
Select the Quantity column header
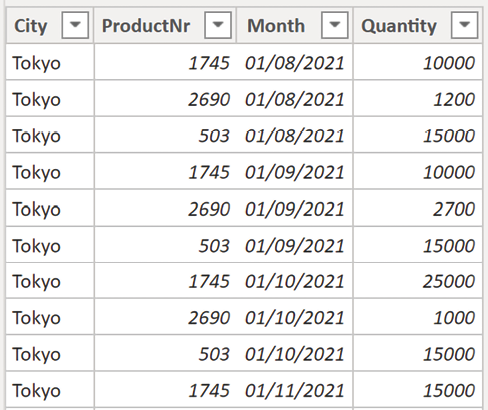coord(418,25)
